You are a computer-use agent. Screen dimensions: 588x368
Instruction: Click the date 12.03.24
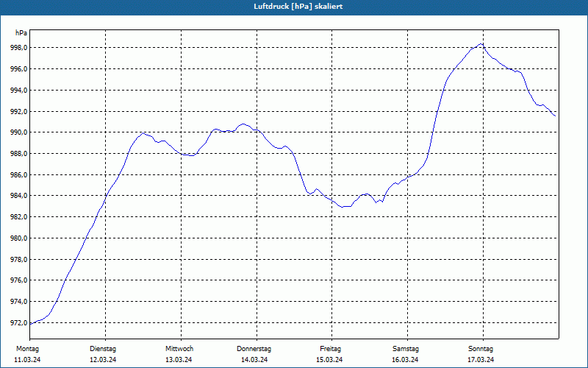[103, 360]
